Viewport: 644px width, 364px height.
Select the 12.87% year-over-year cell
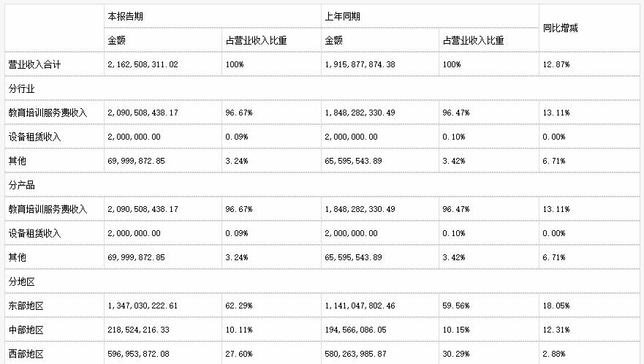[556, 64]
